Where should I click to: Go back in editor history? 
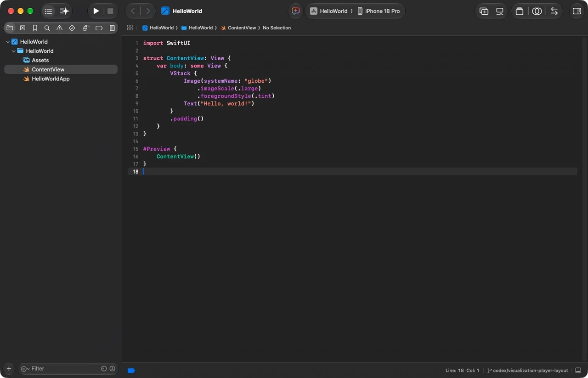(x=133, y=11)
